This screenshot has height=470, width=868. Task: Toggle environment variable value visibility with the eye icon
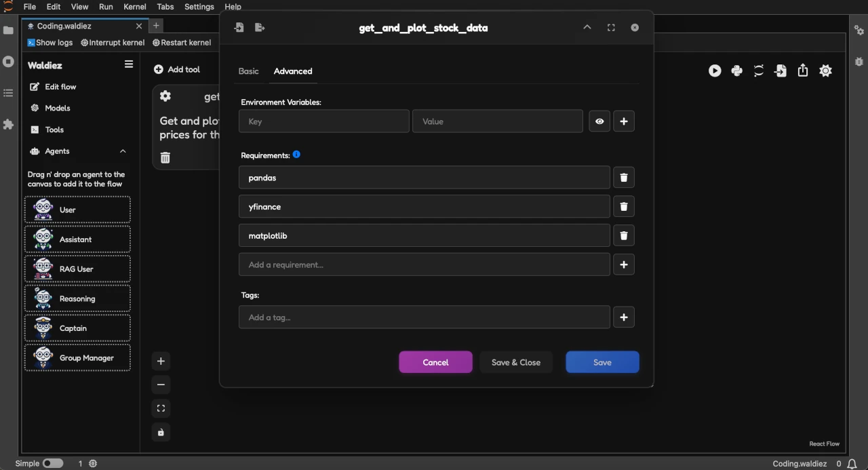tap(599, 121)
